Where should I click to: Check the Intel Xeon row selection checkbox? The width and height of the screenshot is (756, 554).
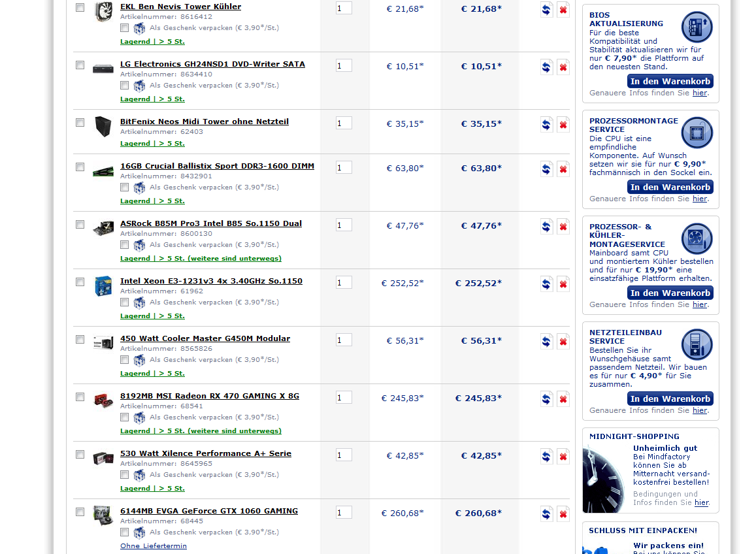(80, 282)
